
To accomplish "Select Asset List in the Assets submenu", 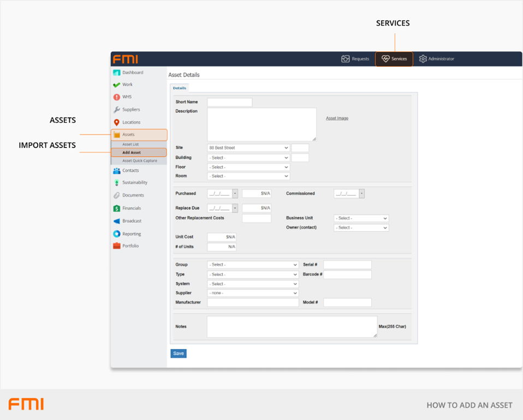I will pyautogui.click(x=130, y=144).
